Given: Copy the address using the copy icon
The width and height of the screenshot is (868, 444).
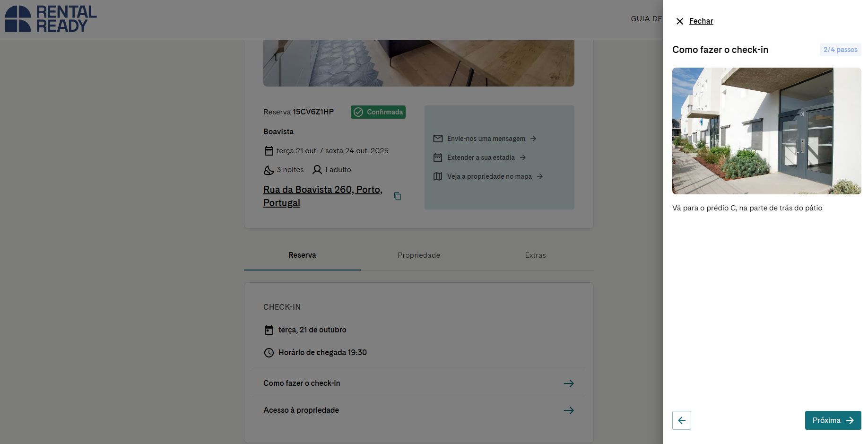Looking at the screenshot, I should [398, 196].
